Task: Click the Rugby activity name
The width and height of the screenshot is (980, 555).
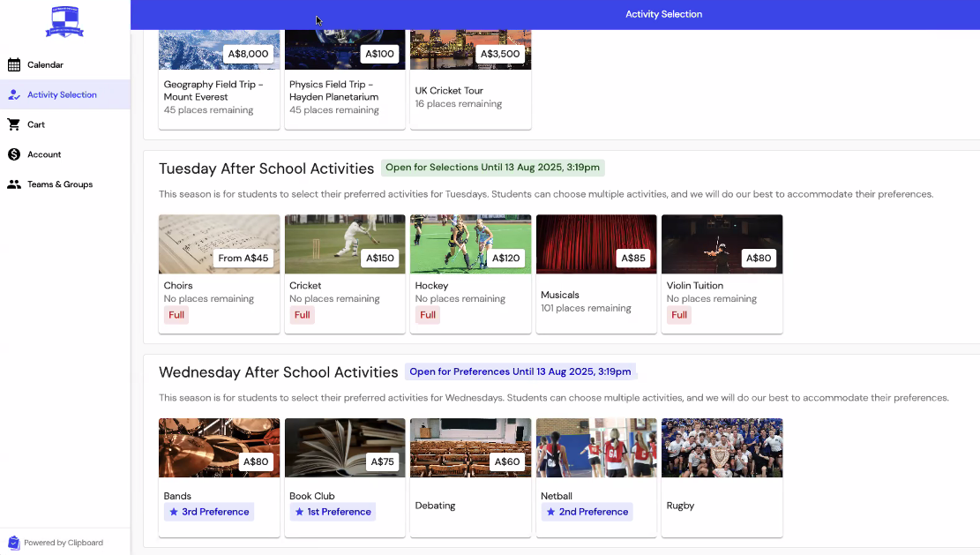Action: 680,506
